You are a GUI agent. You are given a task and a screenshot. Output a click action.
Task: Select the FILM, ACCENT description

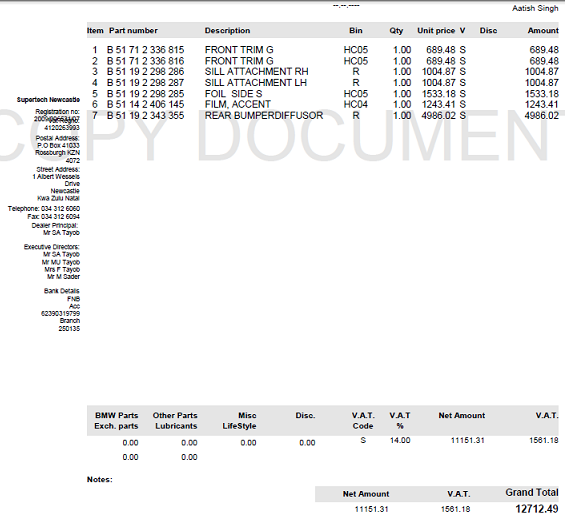click(237, 105)
